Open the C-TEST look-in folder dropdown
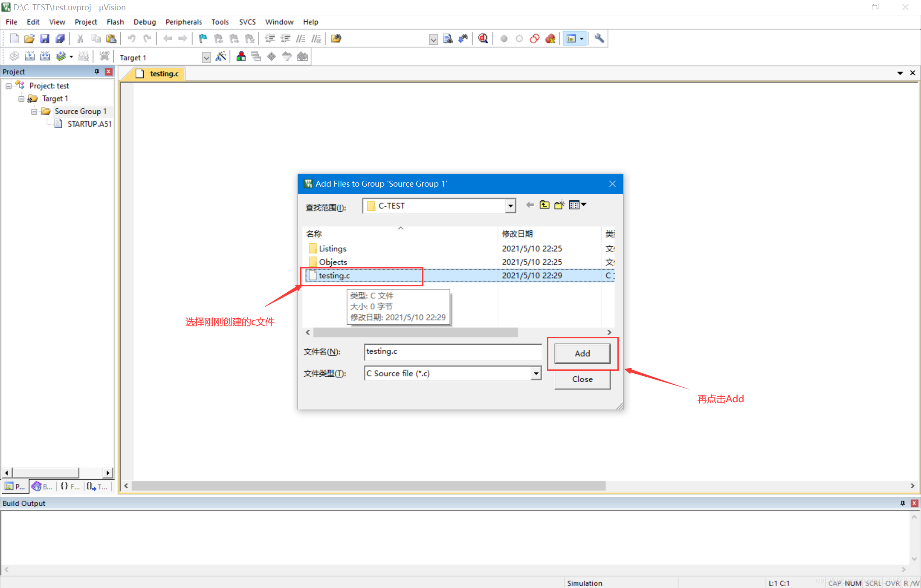 point(510,206)
